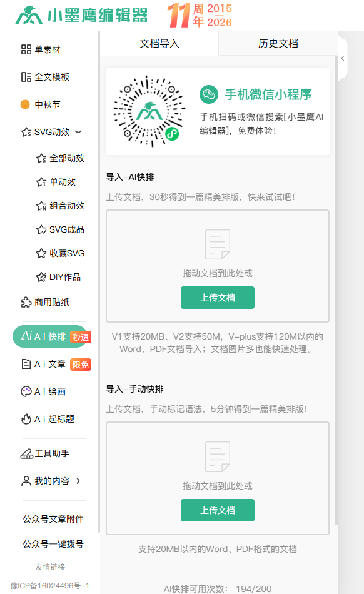
Task: Click the 友情链接 footer link
Action: pos(50,566)
